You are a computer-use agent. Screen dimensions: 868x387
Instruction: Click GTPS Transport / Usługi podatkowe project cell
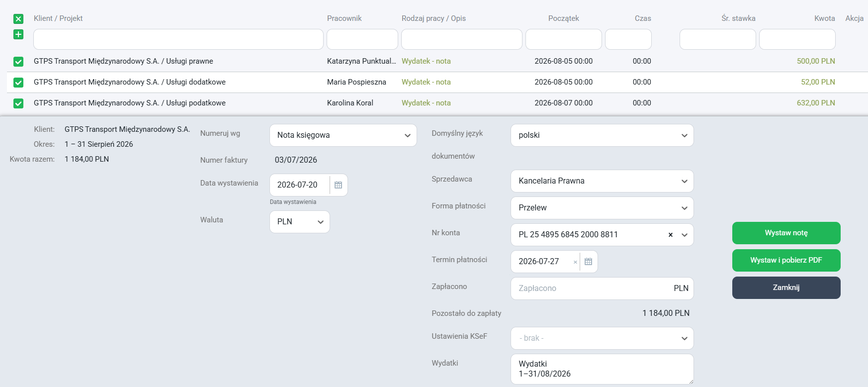(130, 103)
